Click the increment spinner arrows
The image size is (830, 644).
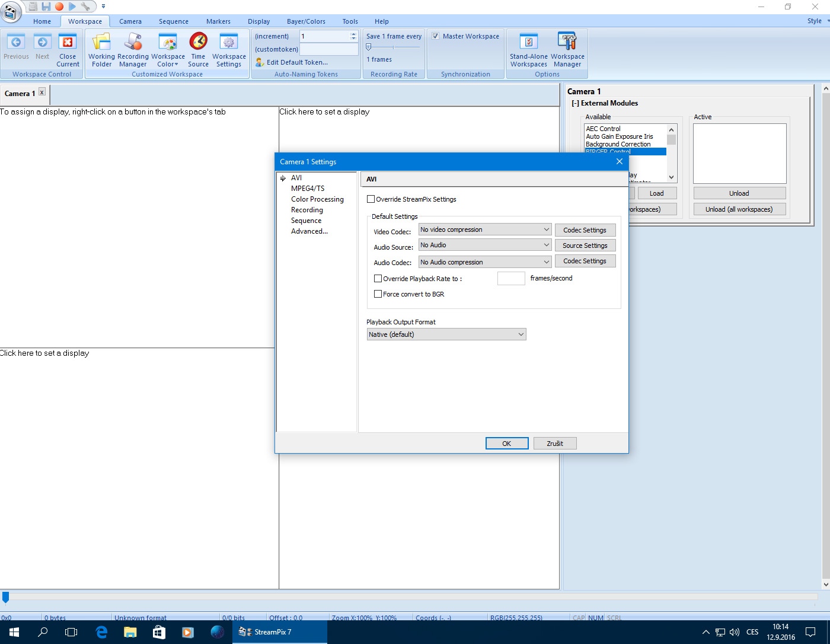[x=354, y=36]
